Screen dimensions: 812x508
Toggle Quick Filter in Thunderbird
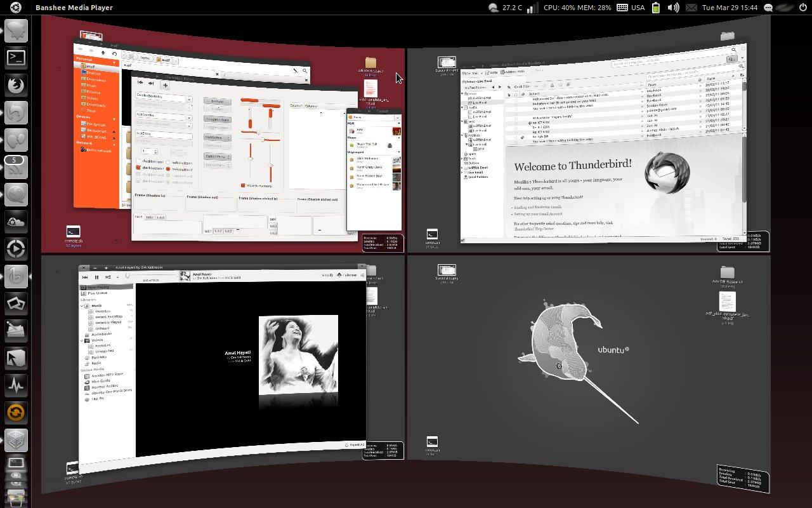pyautogui.click(x=521, y=86)
